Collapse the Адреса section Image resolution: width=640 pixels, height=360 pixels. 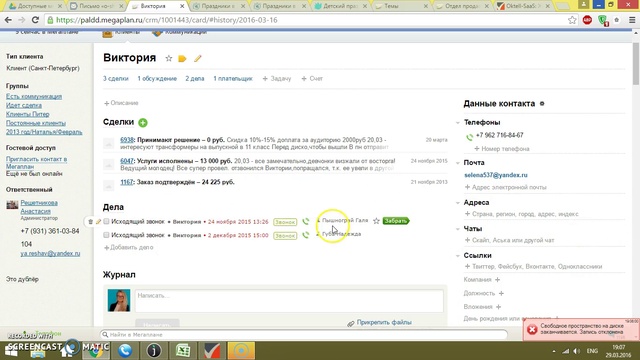(458, 203)
